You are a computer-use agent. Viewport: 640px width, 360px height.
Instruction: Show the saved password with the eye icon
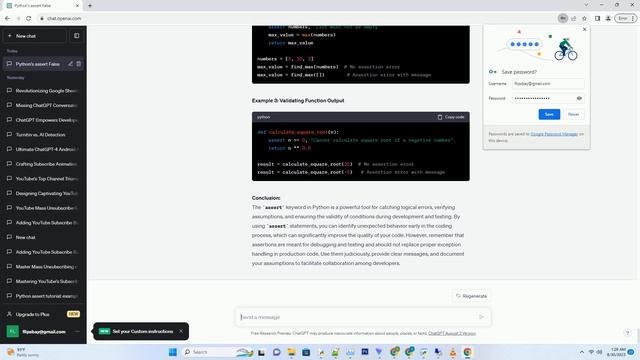(x=579, y=98)
